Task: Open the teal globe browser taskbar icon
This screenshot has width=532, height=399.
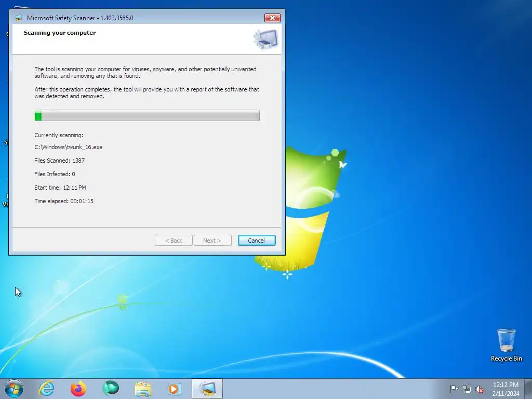Action: (111, 389)
